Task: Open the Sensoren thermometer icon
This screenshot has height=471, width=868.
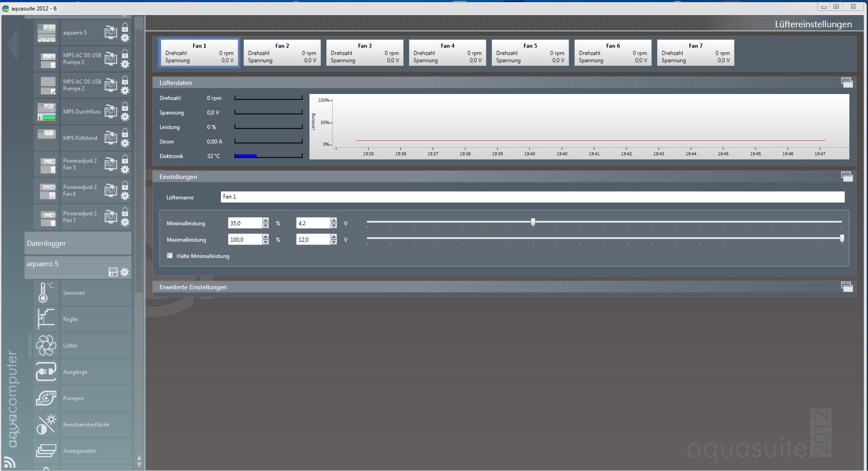Action: 46,293
